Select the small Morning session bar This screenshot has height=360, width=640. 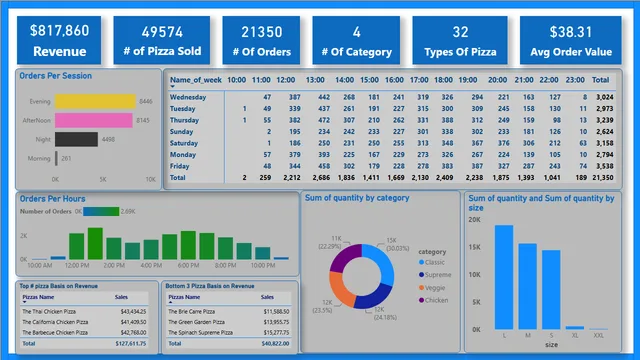(x=56, y=158)
